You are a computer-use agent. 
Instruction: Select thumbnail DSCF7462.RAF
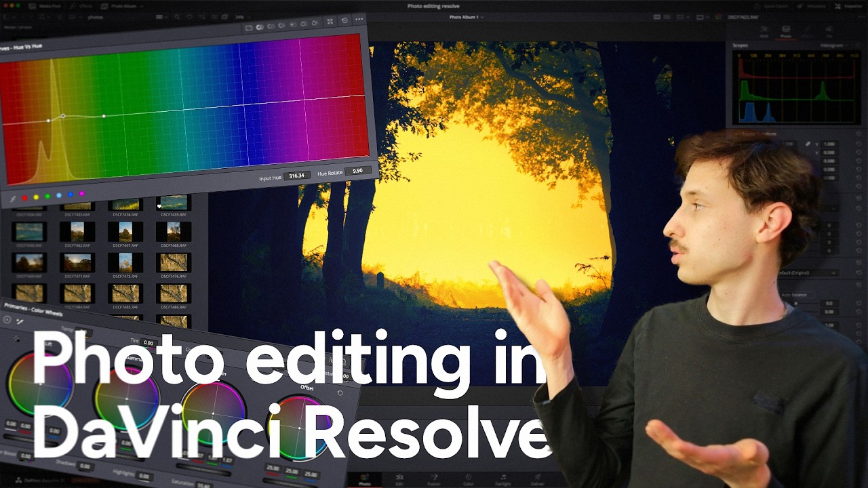[x=77, y=232]
